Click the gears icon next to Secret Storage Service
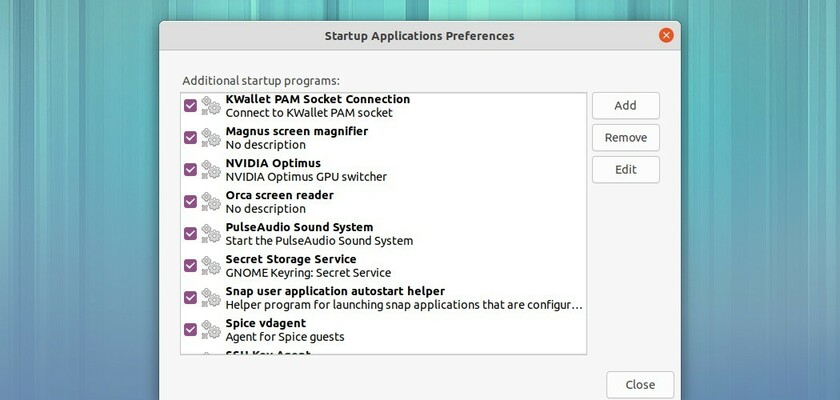Screen dimensions: 840x400 [x=211, y=266]
